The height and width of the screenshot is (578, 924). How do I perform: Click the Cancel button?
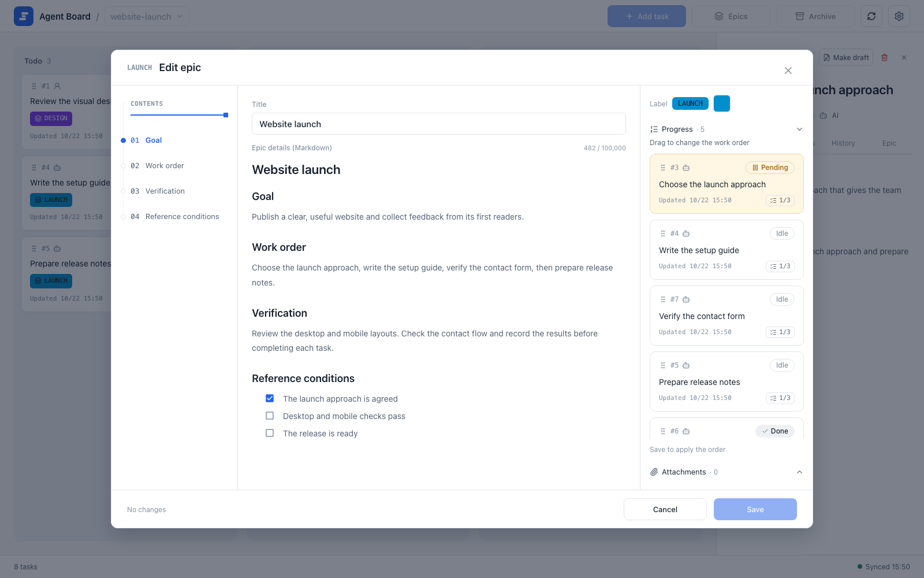tap(665, 509)
